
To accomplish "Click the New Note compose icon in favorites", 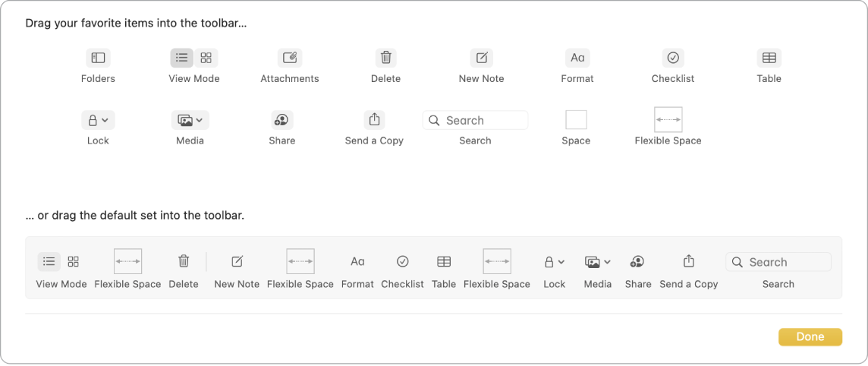I will 481,58.
